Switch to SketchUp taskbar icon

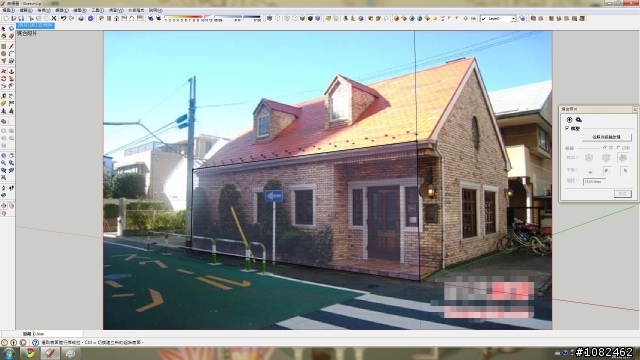[50, 353]
